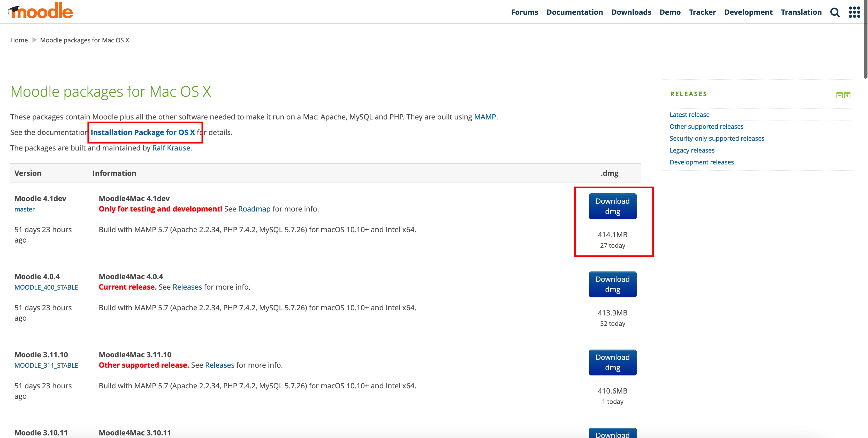This screenshot has width=868, height=438.
Task: Dock the Releases block with arrow icon
Action: 847,95
